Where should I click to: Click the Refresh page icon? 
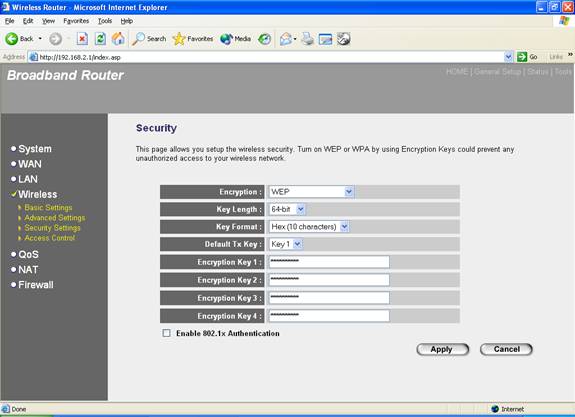[100, 39]
